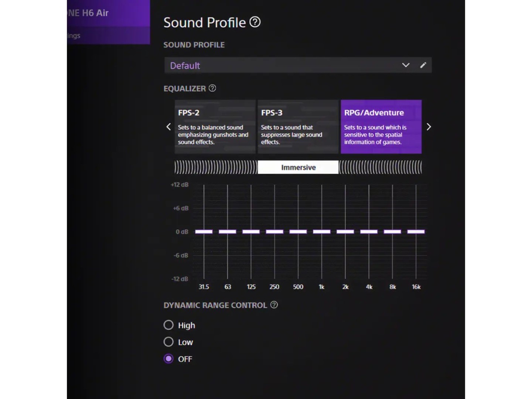Click the +12 dB scale label
This screenshot has height=399, width=532.
[180, 185]
